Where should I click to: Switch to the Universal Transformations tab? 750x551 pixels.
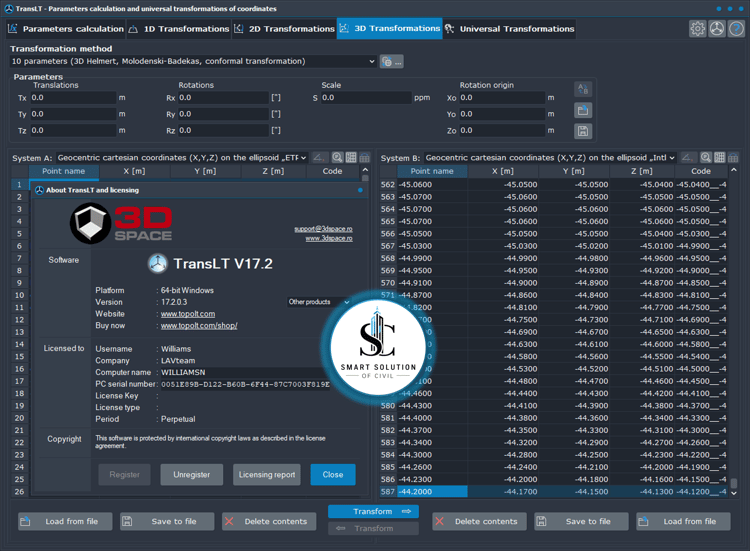click(510, 29)
